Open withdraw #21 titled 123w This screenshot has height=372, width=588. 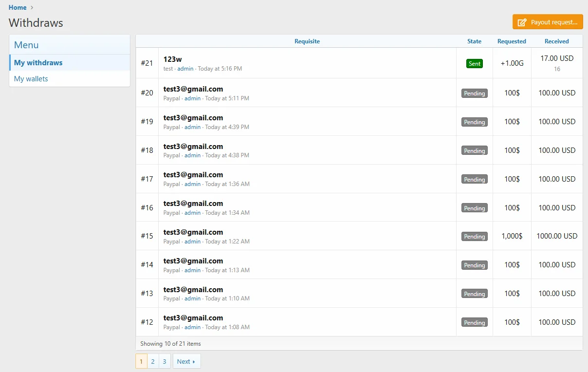point(173,59)
